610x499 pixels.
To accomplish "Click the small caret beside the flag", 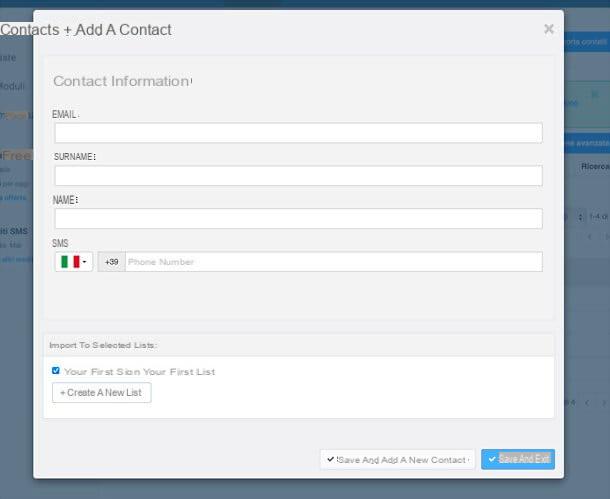I will [x=84, y=262].
